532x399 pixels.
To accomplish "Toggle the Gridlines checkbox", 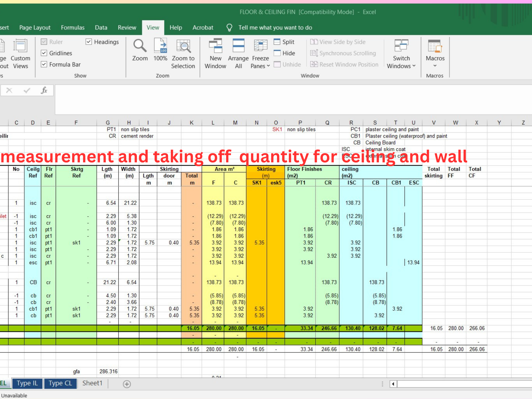I will tap(44, 53).
